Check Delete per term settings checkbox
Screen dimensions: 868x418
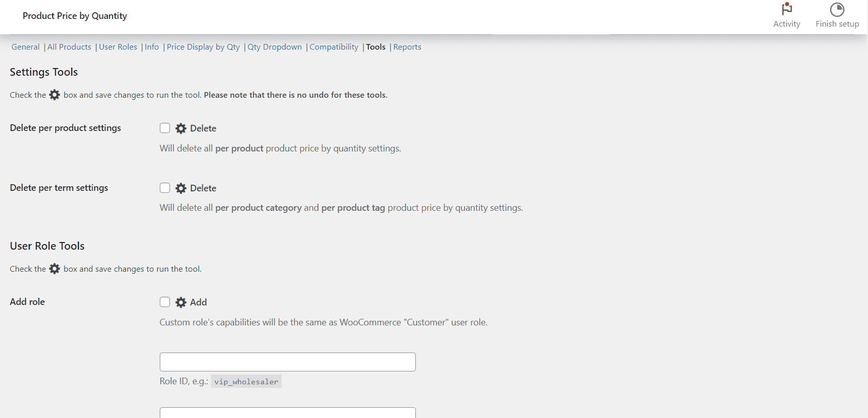(x=165, y=188)
